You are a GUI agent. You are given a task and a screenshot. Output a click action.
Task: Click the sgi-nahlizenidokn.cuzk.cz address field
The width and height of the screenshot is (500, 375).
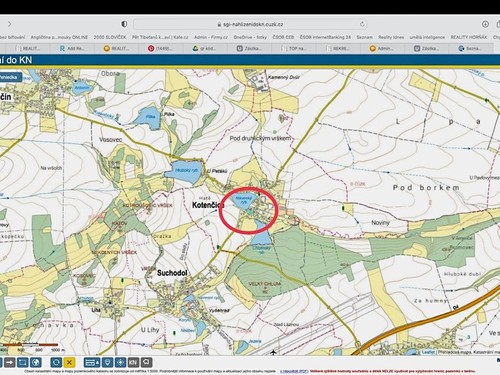point(250,24)
